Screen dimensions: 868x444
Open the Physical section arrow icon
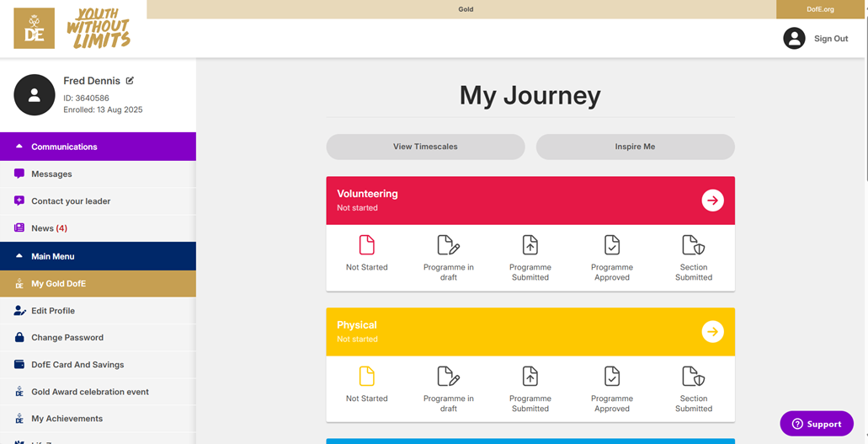pos(712,332)
